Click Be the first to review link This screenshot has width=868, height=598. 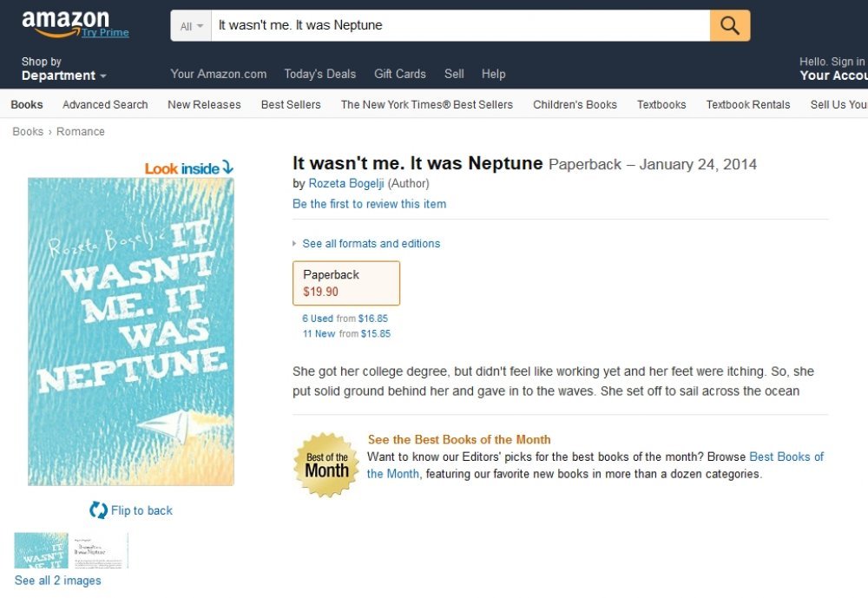point(369,204)
